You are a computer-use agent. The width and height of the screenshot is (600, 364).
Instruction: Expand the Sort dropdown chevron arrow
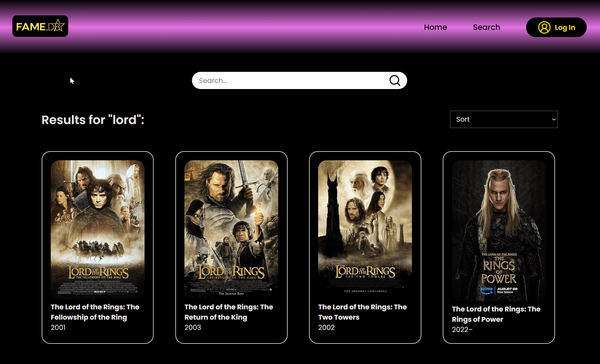[x=554, y=119]
